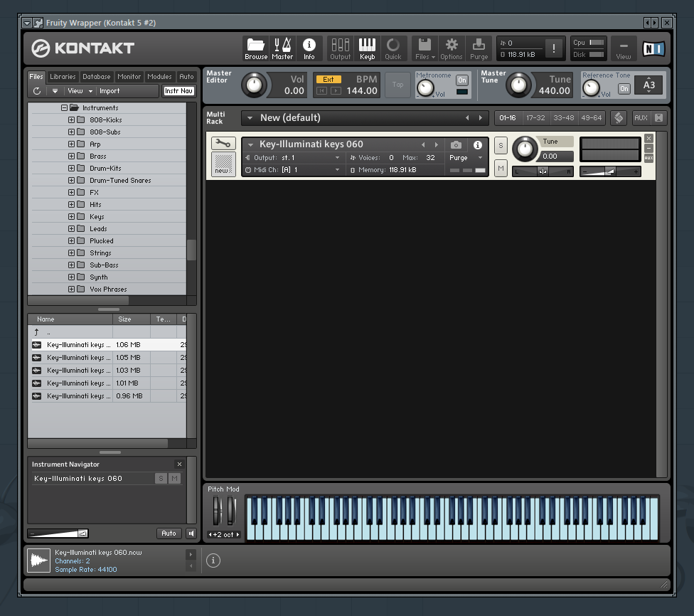This screenshot has width=694, height=616.
Task: Open the Multi Rack name dropdown
Action: coord(250,118)
